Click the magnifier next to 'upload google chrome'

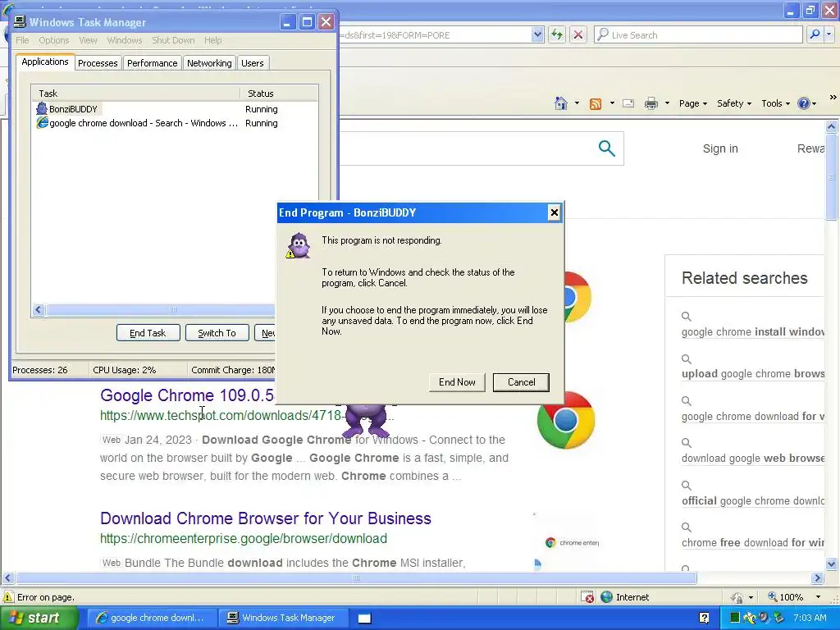[687, 358]
